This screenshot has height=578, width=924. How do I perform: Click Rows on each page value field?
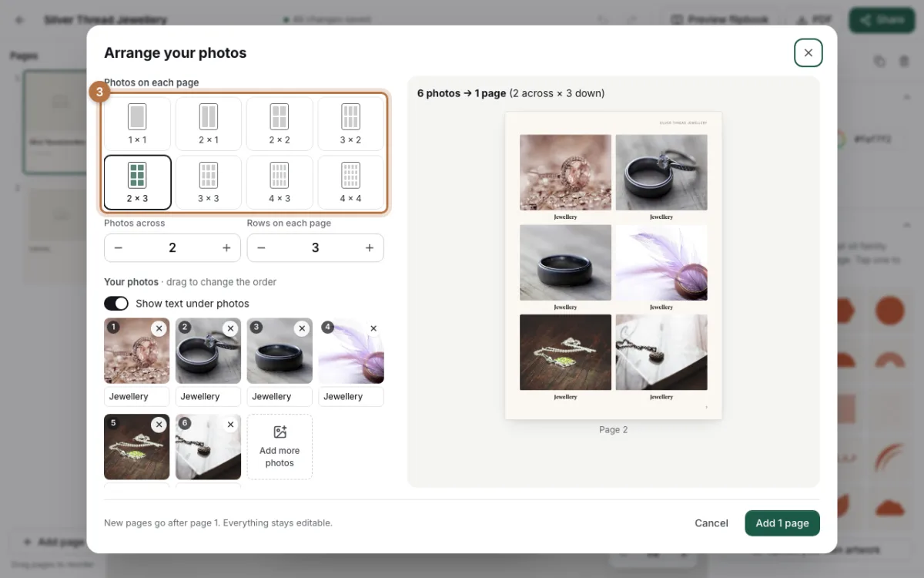point(315,247)
